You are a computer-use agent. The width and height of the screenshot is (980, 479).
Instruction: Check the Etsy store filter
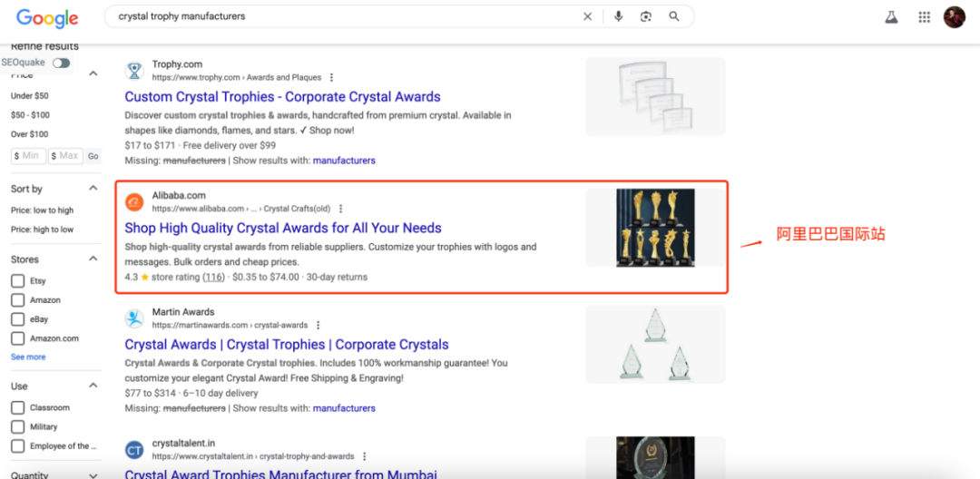pos(18,281)
